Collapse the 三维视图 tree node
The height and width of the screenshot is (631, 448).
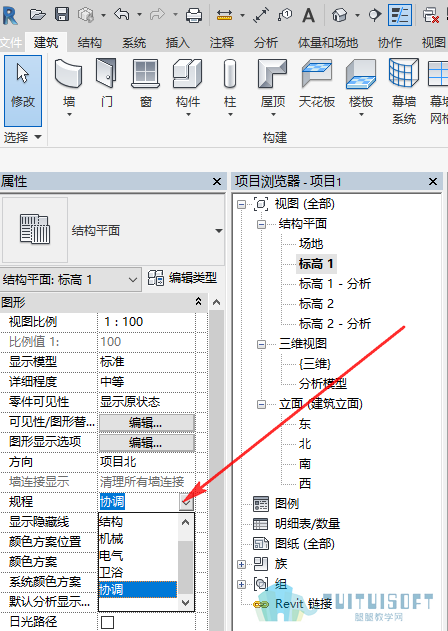(261, 344)
